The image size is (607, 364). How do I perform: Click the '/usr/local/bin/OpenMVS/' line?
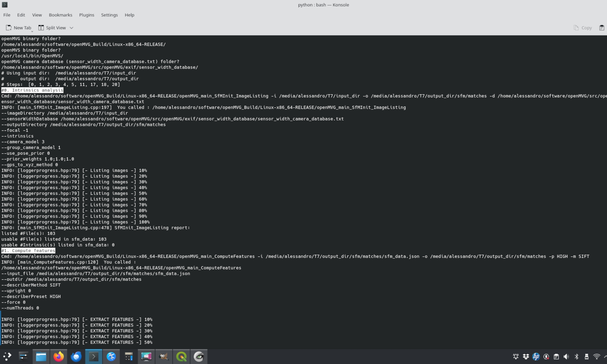click(32, 56)
